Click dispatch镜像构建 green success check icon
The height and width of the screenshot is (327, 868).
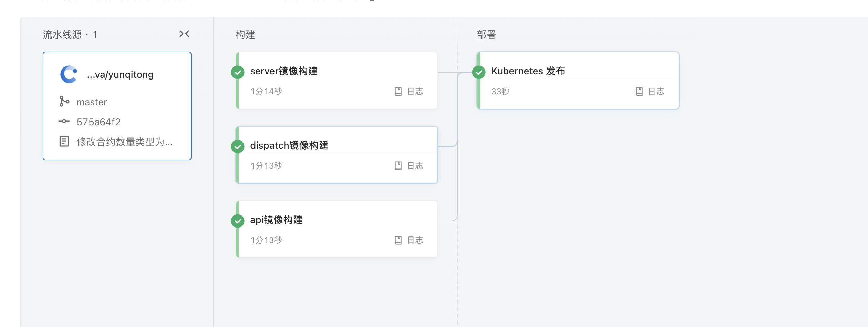pos(238,147)
